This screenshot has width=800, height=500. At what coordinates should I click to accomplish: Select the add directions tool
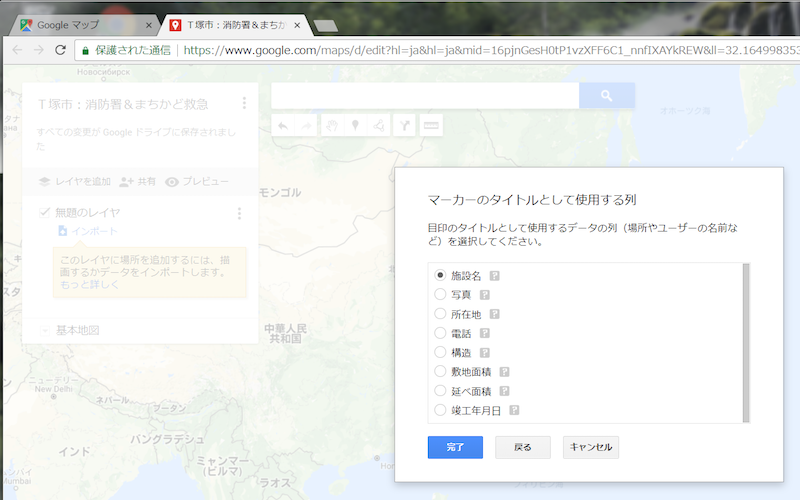405,126
